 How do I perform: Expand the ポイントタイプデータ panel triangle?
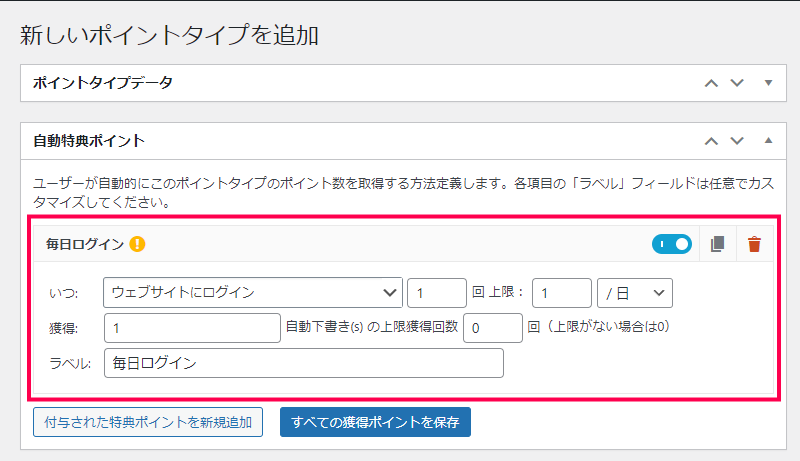[x=768, y=83]
